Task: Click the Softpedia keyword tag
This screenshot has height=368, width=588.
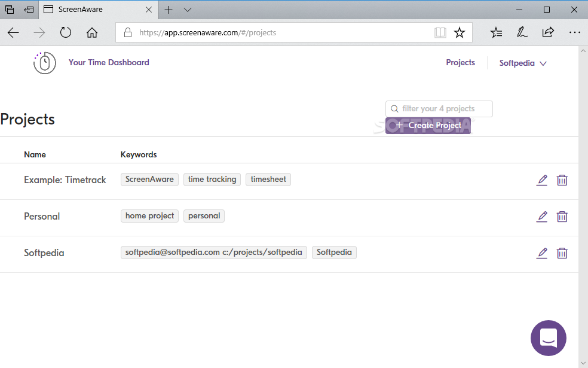Action: pos(334,253)
